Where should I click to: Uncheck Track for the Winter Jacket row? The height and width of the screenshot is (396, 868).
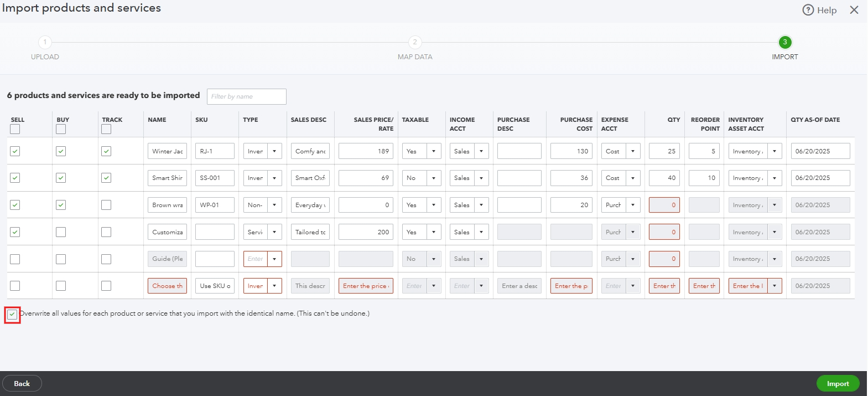[106, 151]
